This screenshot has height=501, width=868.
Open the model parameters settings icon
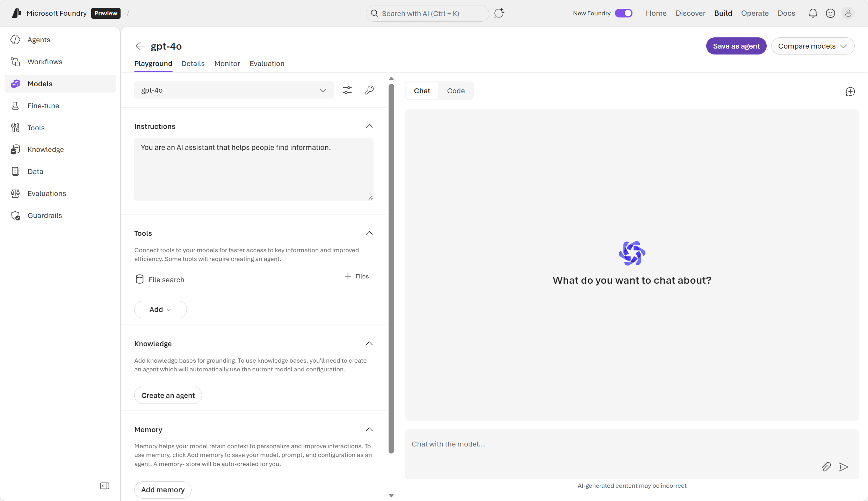pyautogui.click(x=347, y=90)
